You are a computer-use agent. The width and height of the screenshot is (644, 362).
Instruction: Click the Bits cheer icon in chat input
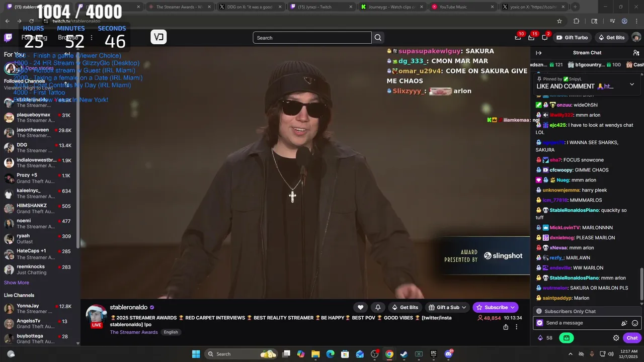click(x=624, y=323)
